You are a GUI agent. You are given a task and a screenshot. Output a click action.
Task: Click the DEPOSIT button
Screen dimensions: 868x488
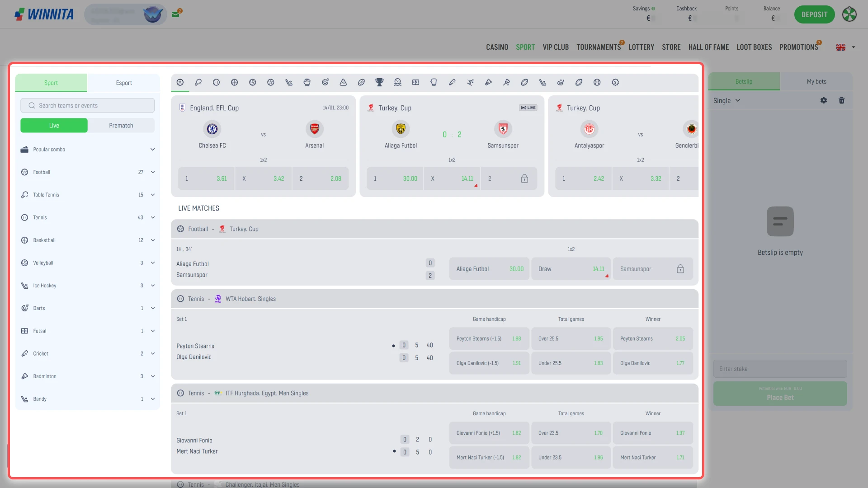[x=814, y=14]
